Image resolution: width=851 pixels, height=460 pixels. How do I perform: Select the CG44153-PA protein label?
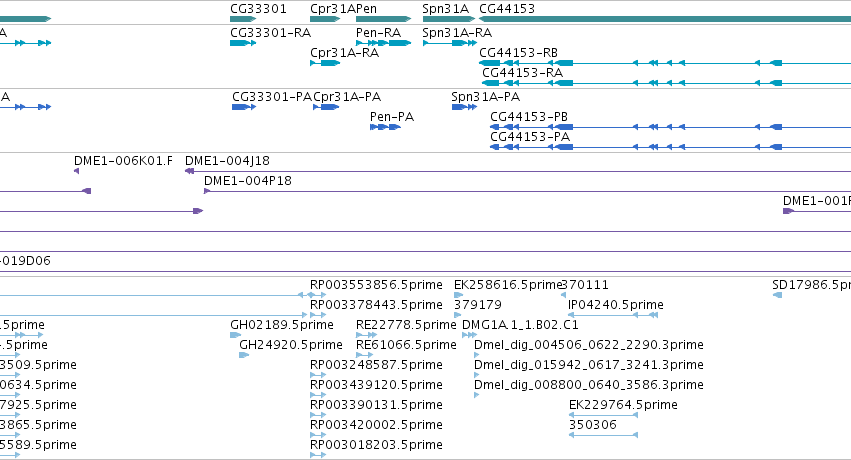(x=530, y=137)
